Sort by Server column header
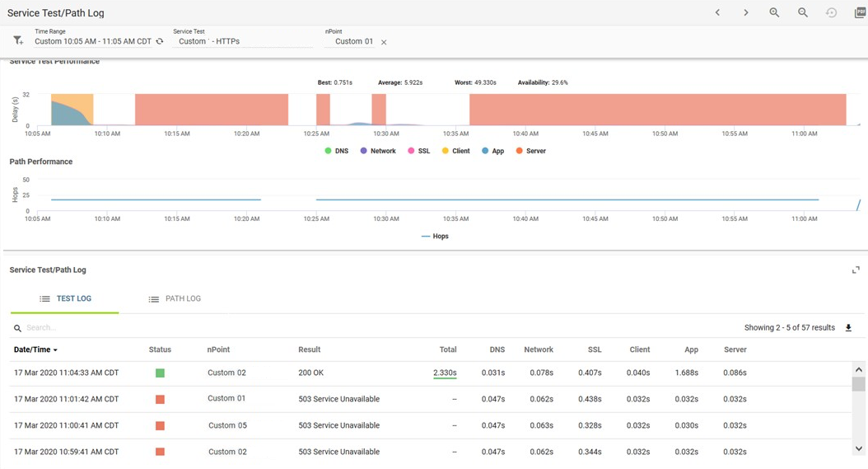This screenshot has height=469, width=868. point(735,349)
